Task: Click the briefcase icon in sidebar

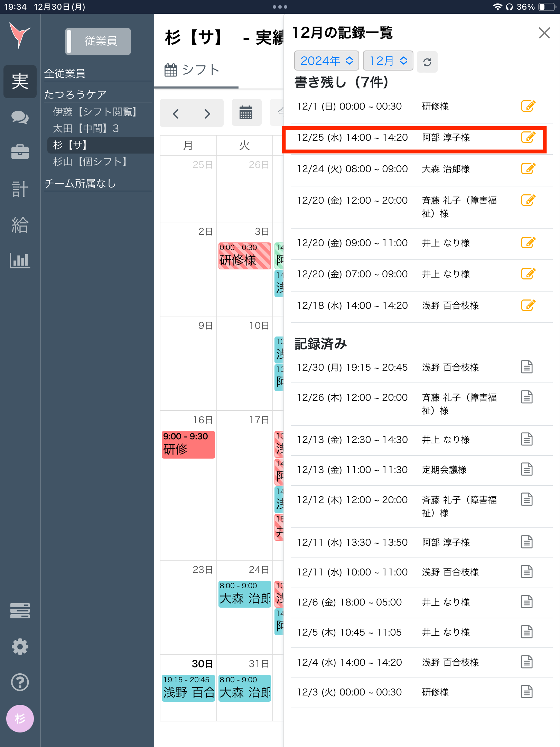Action: (20, 152)
